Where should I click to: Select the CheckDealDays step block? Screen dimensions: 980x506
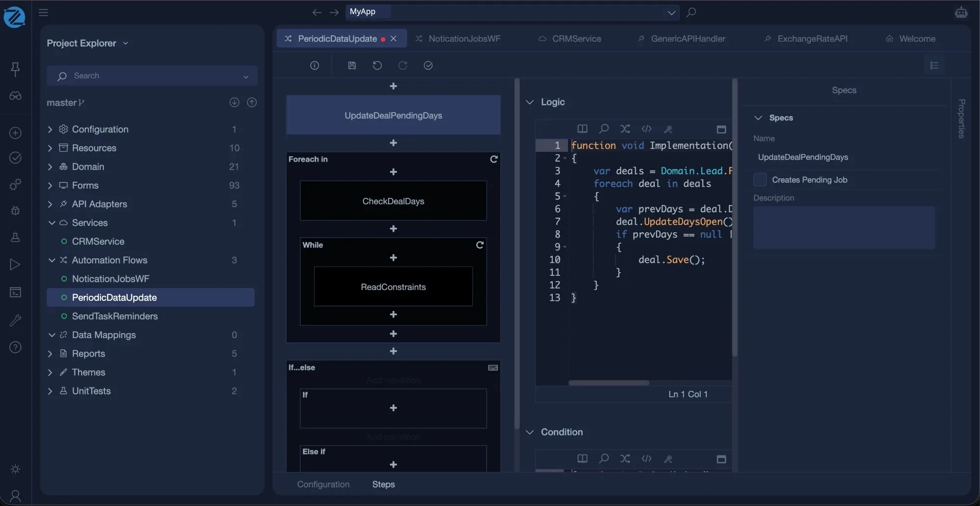[393, 201]
